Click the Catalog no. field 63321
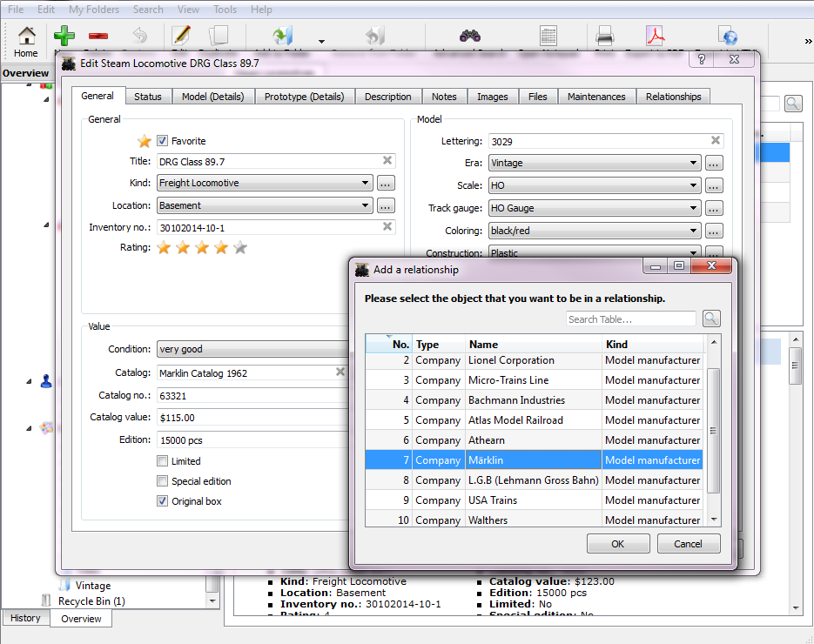Image resolution: width=814 pixels, height=644 pixels. click(252, 395)
